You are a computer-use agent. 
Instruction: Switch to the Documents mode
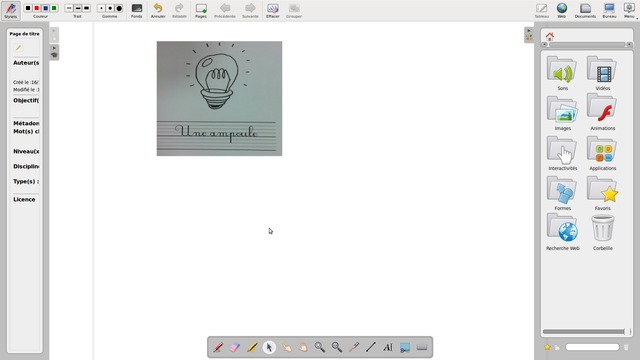(x=585, y=11)
